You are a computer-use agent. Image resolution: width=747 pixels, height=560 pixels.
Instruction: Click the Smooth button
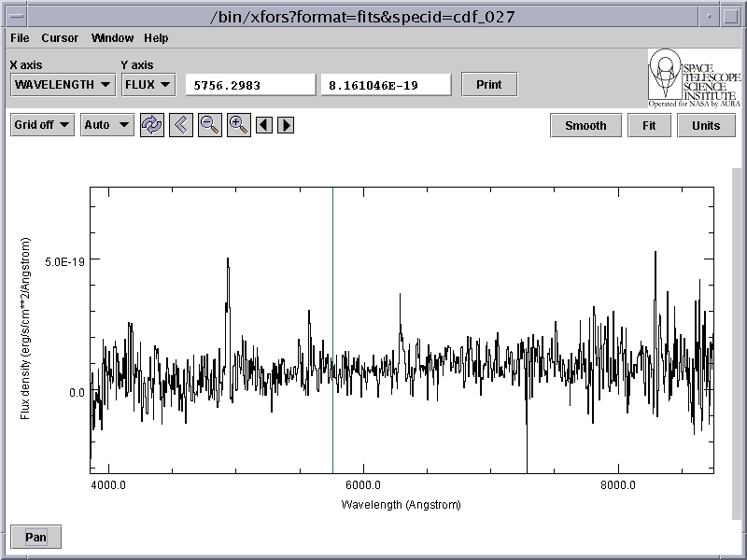[x=585, y=126]
